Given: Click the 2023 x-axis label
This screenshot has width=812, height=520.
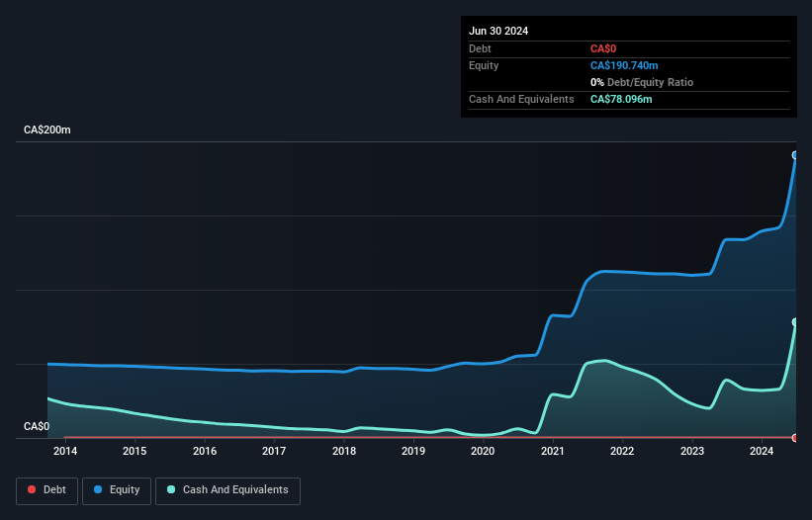Looking at the screenshot, I should pyautogui.click(x=692, y=451).
